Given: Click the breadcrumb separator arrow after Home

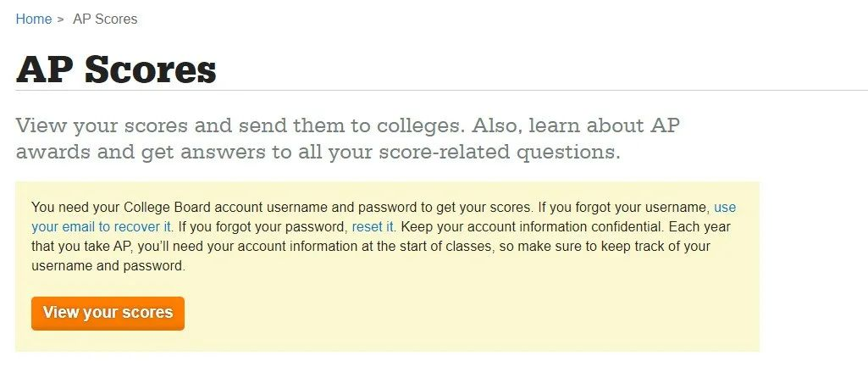Looking at the screenshot, I should 61,19.
